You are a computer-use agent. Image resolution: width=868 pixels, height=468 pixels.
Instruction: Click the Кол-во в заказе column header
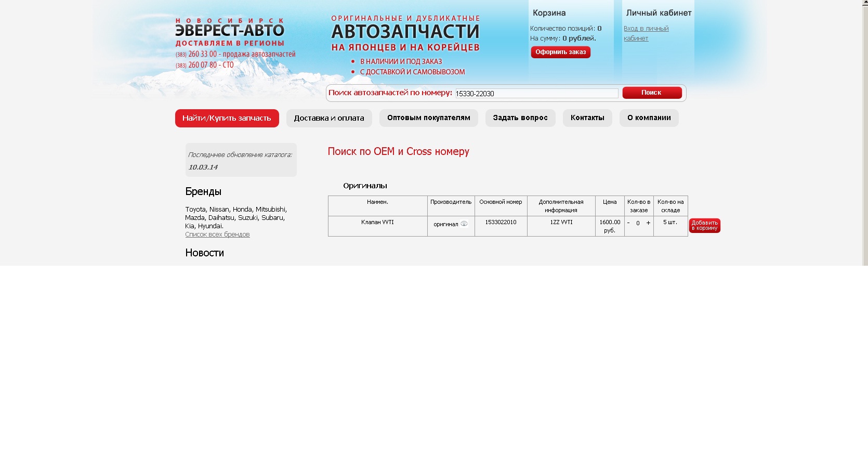[x=639, y=206]
